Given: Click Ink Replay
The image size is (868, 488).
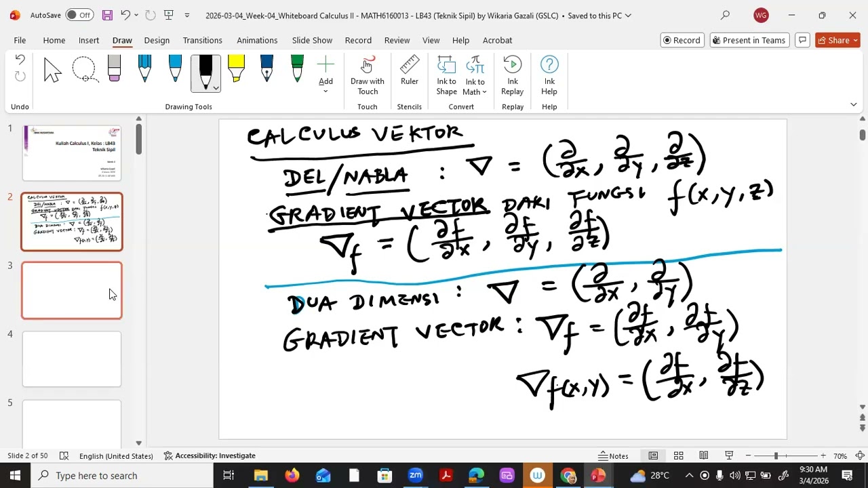Looking at the screenshot, I should tap(512, 76).
